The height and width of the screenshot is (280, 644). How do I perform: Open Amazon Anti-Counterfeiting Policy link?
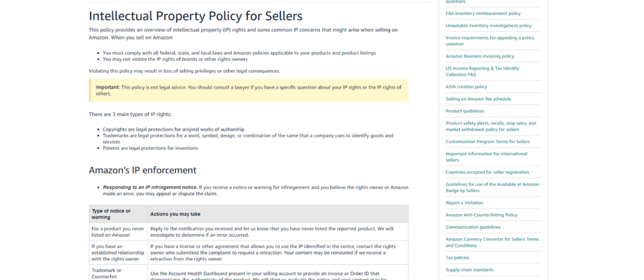(481, 215)
